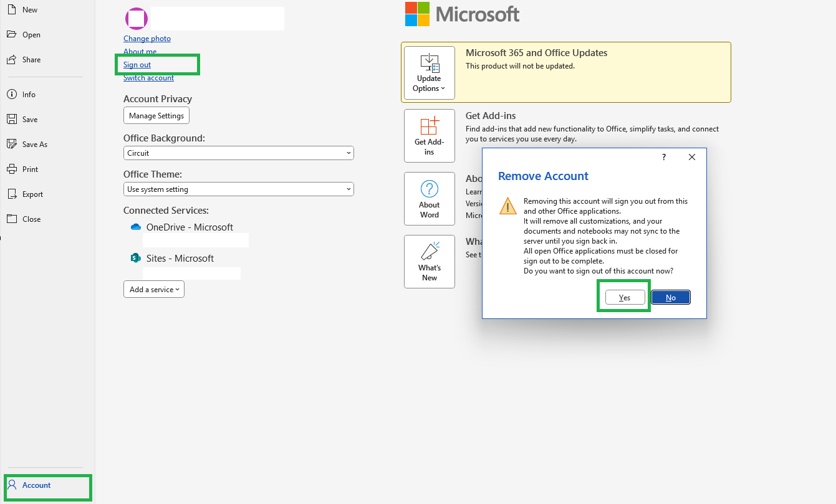
Task: Click the SharePoint Sites icon
Action: [x=136, y=258]
